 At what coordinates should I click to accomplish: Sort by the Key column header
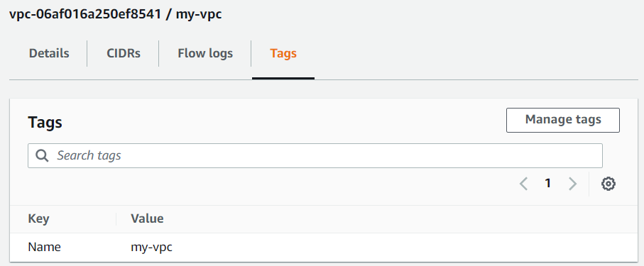point(38,218)
